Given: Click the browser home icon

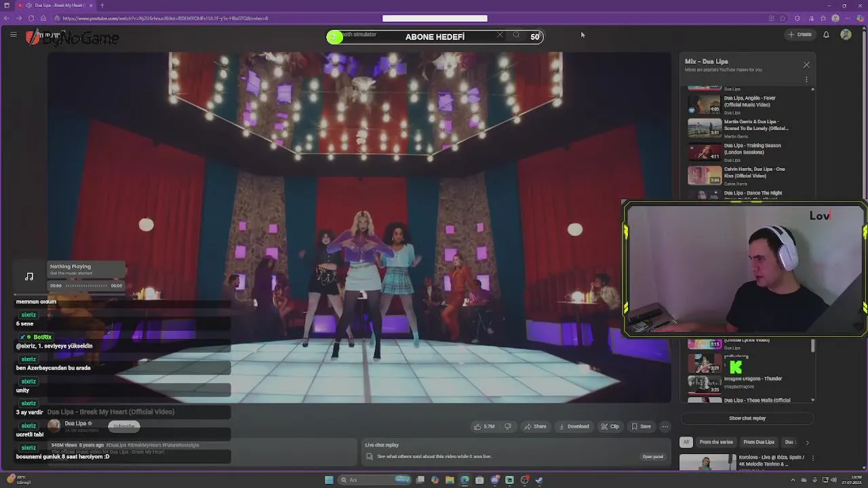Looking at the screenshot, I should [x=43, y=18].
